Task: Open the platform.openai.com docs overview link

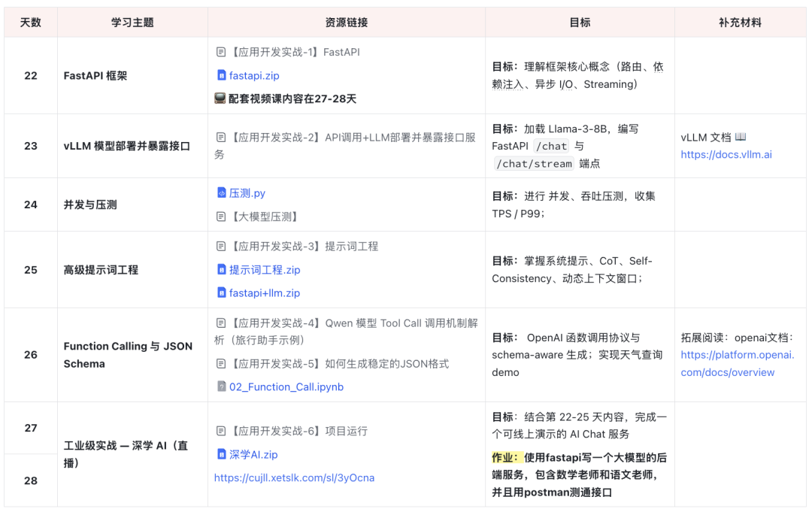Action: click(737, 364)
